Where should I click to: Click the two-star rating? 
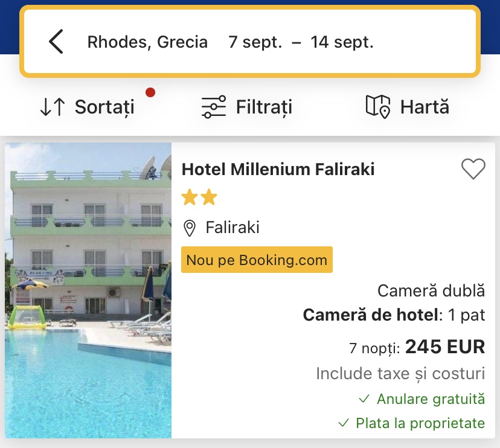(199, 198)
